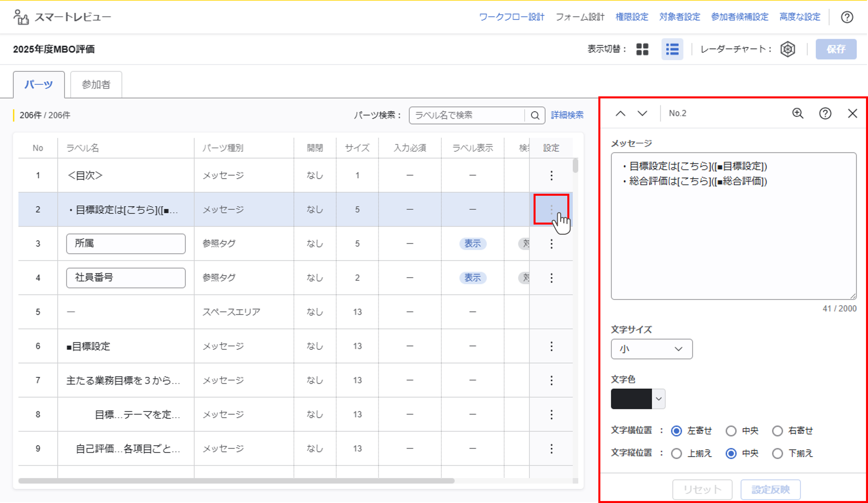Click the 所属 label name field
The image size is (868, 503).
[x=126, y=244]
